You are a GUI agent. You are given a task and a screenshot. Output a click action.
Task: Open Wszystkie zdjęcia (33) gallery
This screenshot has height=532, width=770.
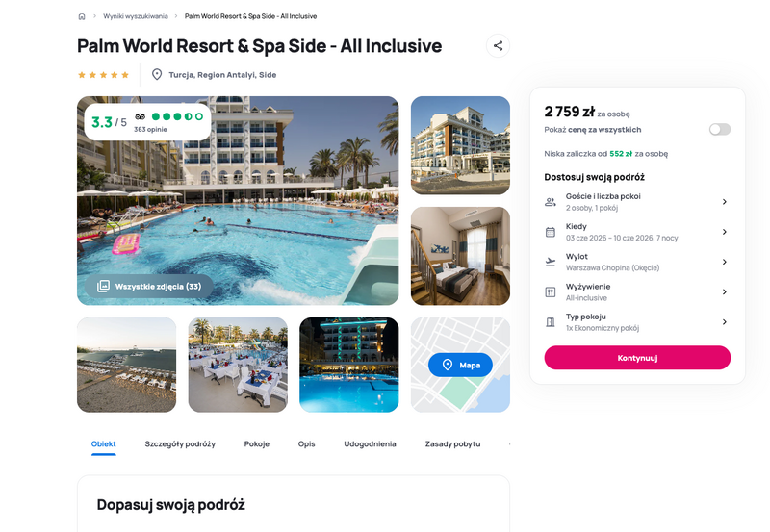point(149,286)
